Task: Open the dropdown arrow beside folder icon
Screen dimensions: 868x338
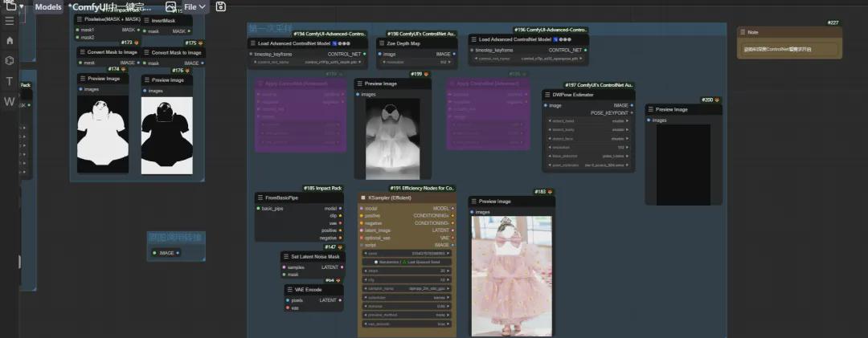Action: 22,6
